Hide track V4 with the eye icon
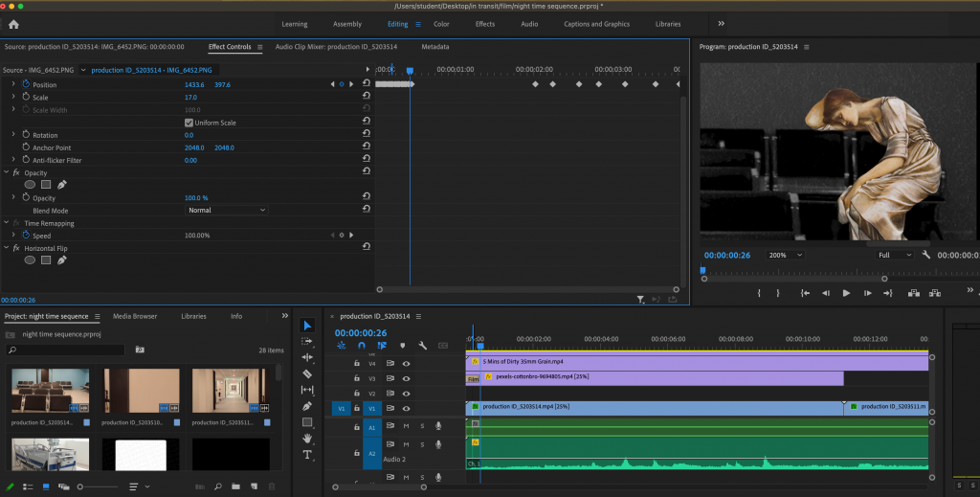 [x=406, y=364]
